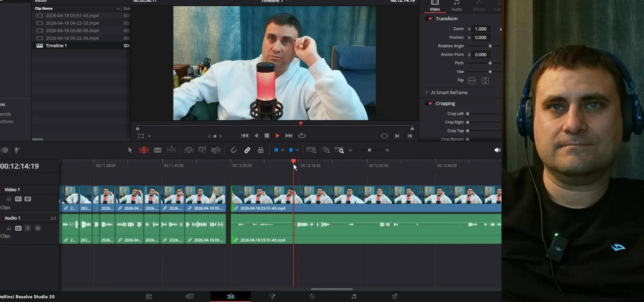Toggle the Linked Selection chain icon

pyautogui.click(x=247, y=150)
